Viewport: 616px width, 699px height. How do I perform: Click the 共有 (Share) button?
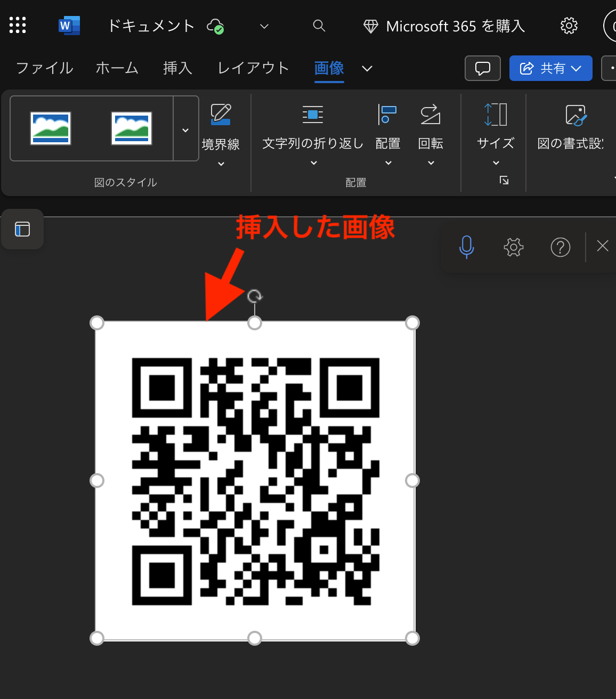coord(550,68)
